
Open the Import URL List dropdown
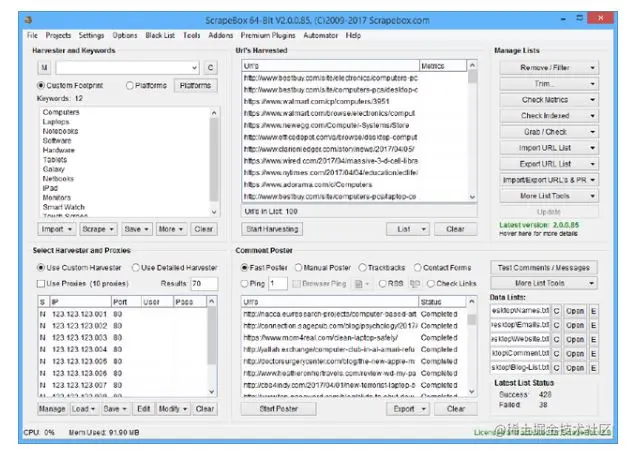pos(549,148)
